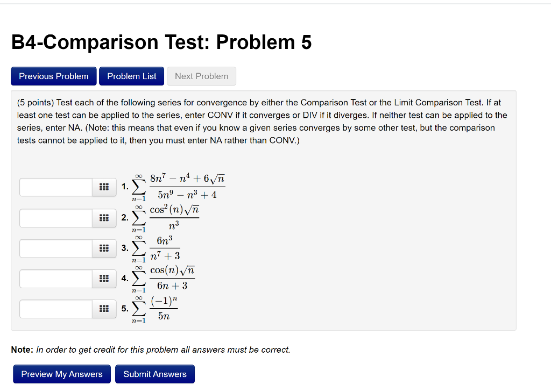Viewport: 551px width, 392px height.
Task: Click the grayed-out Next Problem button
Action: click(201, 76)
